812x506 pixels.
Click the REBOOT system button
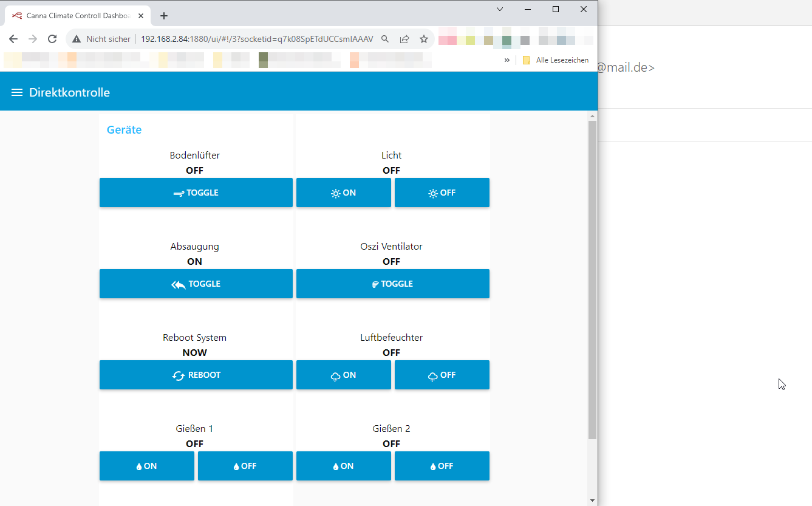[x=196, y=375]
